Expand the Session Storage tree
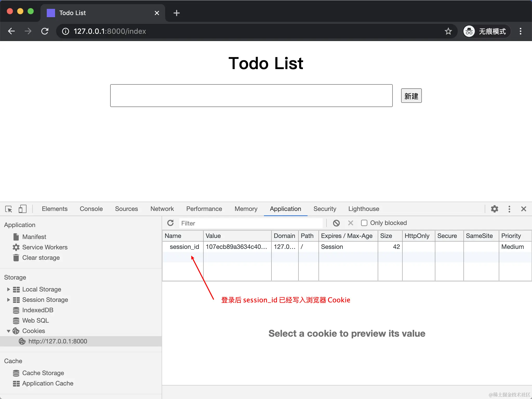Image resolution: width=532 pixels, height=399 pixels. coord(8,300)
